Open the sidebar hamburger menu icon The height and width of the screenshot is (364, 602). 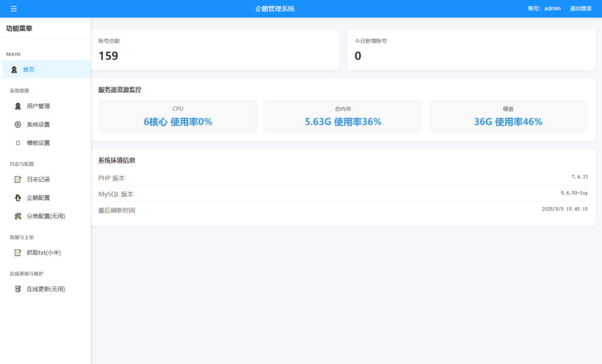13,8
